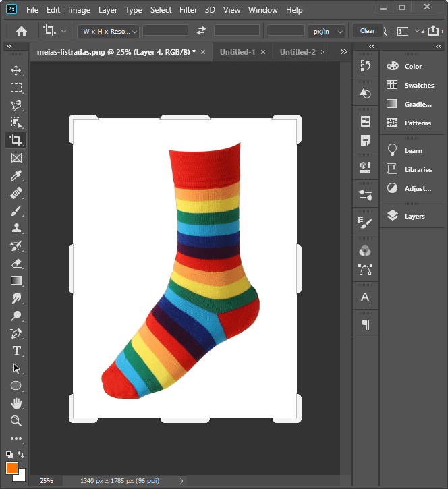
Task: Swap foreground and background colors
Action: click(x=21, y=455)
